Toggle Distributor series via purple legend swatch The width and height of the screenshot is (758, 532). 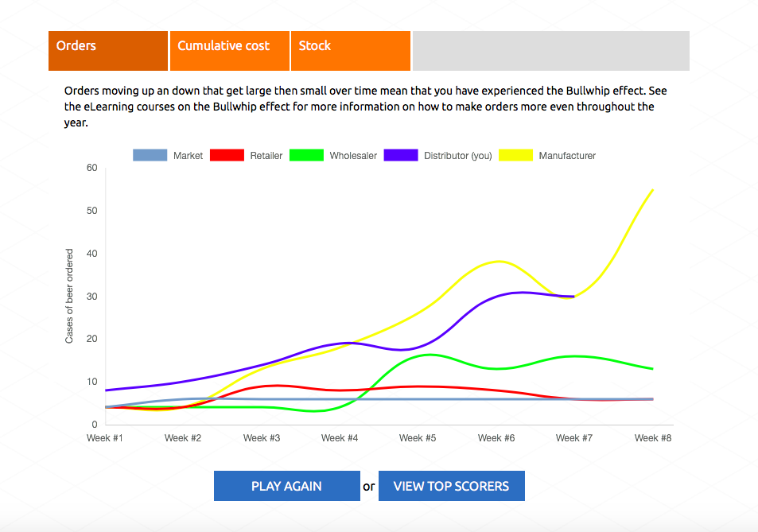401,155
